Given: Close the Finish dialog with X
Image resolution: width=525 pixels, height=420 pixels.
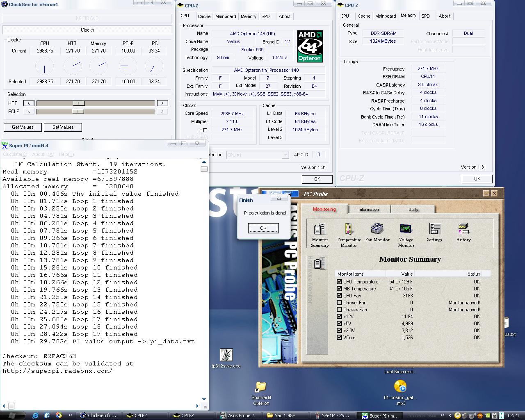Looking at the screenshot, I should [279, 198].
